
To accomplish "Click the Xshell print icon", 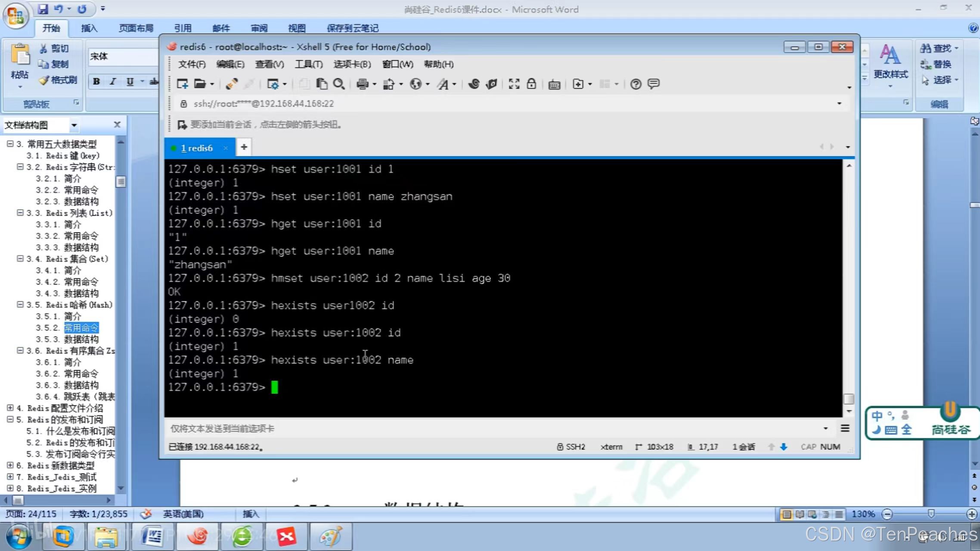I will pos(362,84).
